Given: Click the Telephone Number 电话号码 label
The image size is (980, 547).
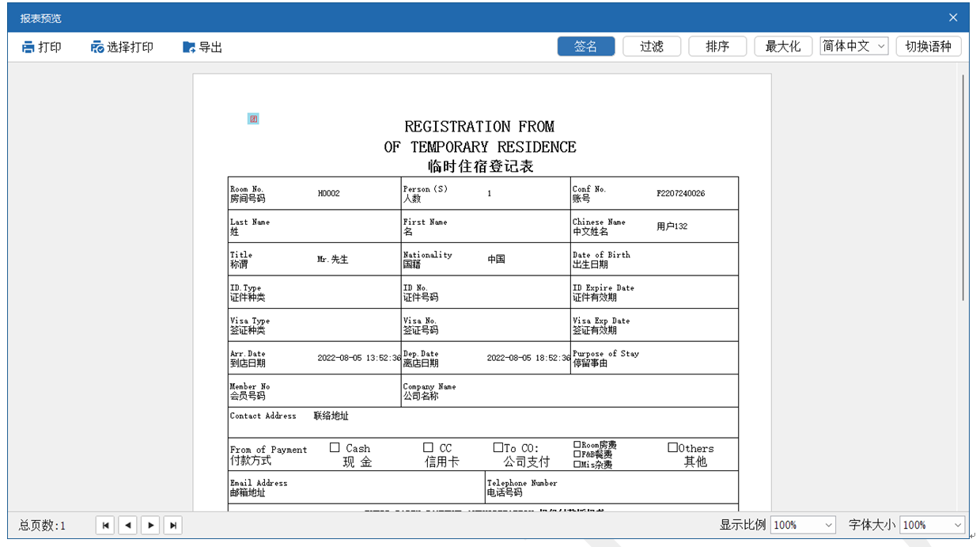Looking at the screenshot, I should tap(522, 488).
